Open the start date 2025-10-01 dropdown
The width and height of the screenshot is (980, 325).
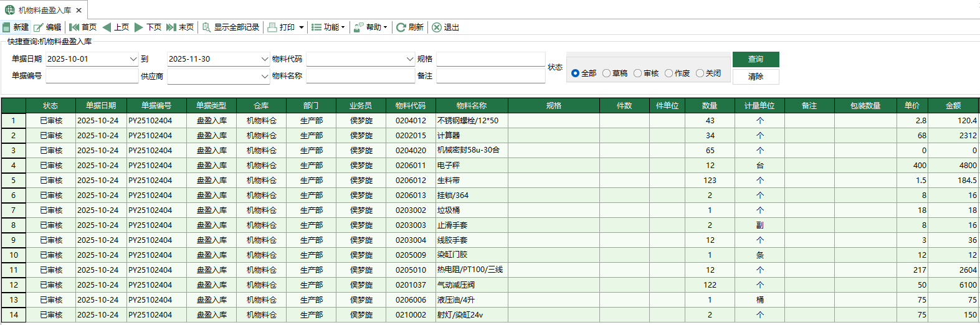pos(133,59)
